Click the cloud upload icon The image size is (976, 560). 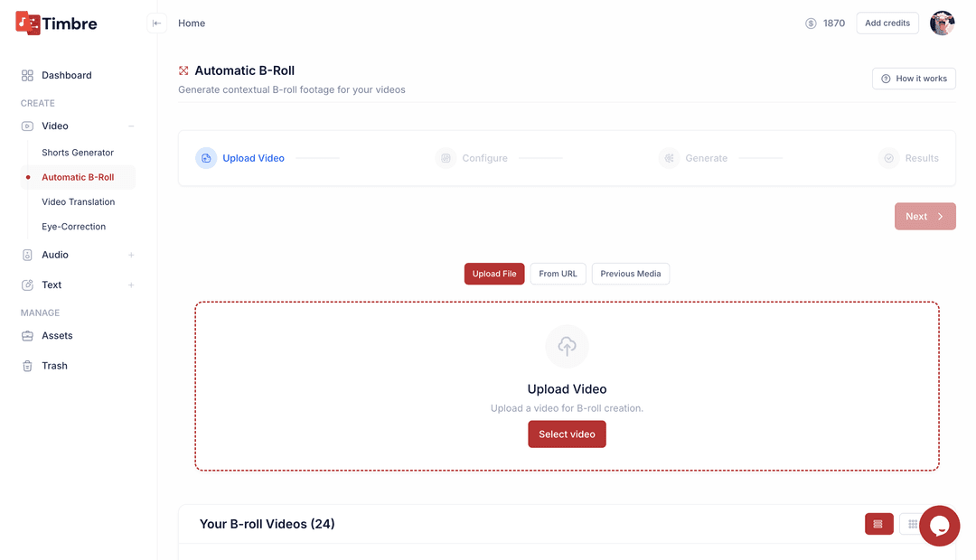point(567,345)
